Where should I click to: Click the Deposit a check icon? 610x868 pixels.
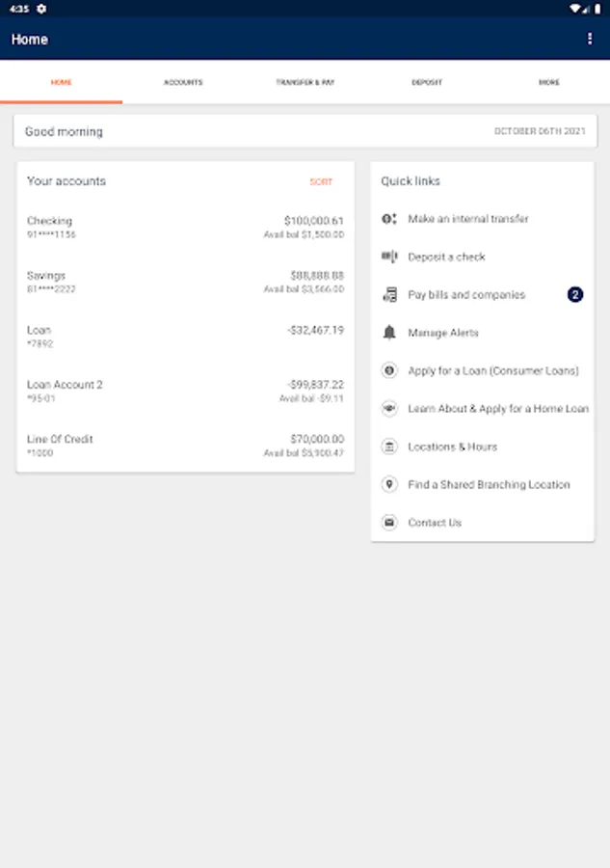click(389, 257)
